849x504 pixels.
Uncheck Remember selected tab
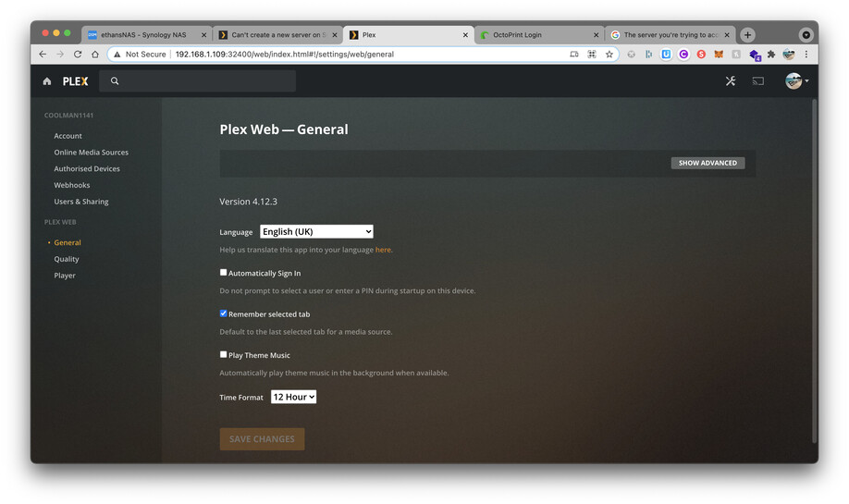click(x=223, y=313)
